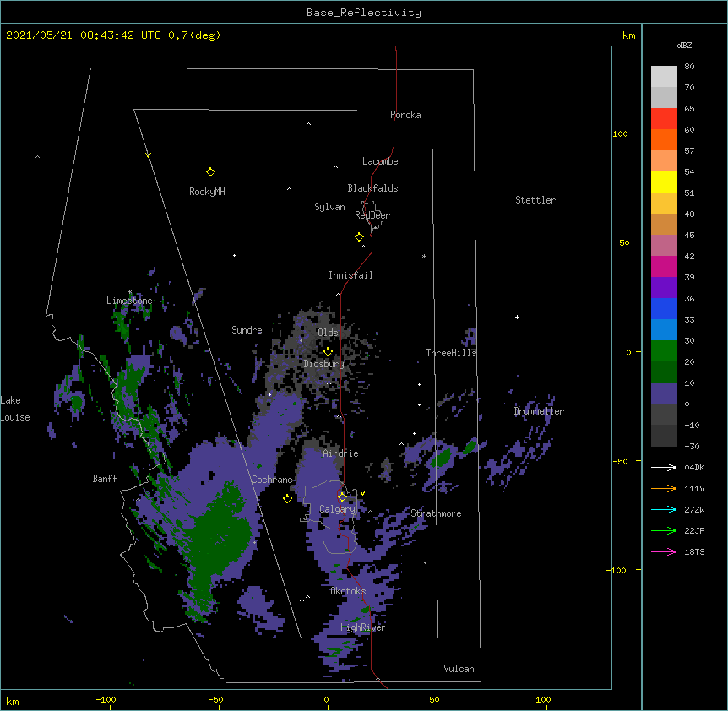Click the Calgary label
Viewport: 728px width, 711px height.
(338, 509)
